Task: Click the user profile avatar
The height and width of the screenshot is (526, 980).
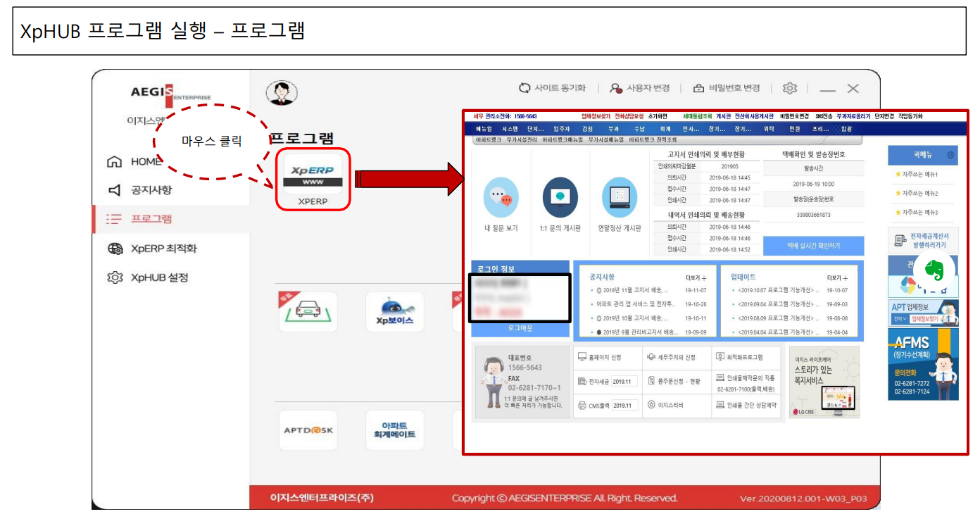Action: [282, 92]
